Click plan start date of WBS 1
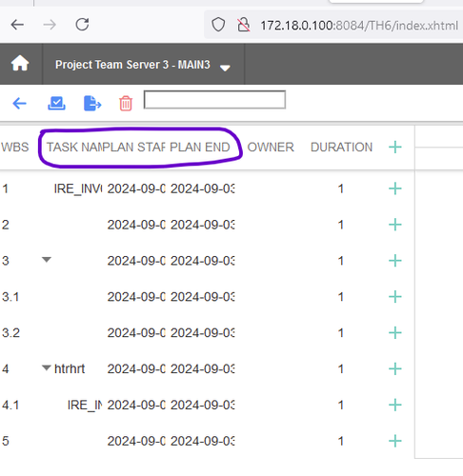The image size is (463, 476). [x=136, y=189]
